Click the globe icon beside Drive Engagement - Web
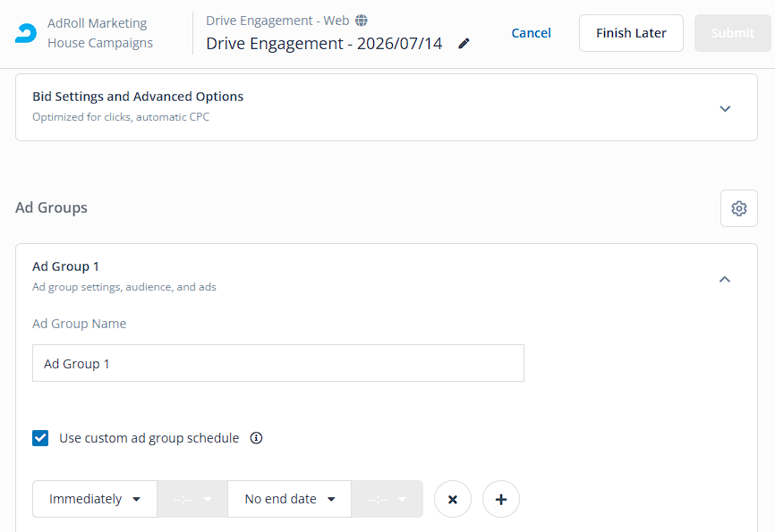This screenshot has width=775, height=532. tap(362, 21)
